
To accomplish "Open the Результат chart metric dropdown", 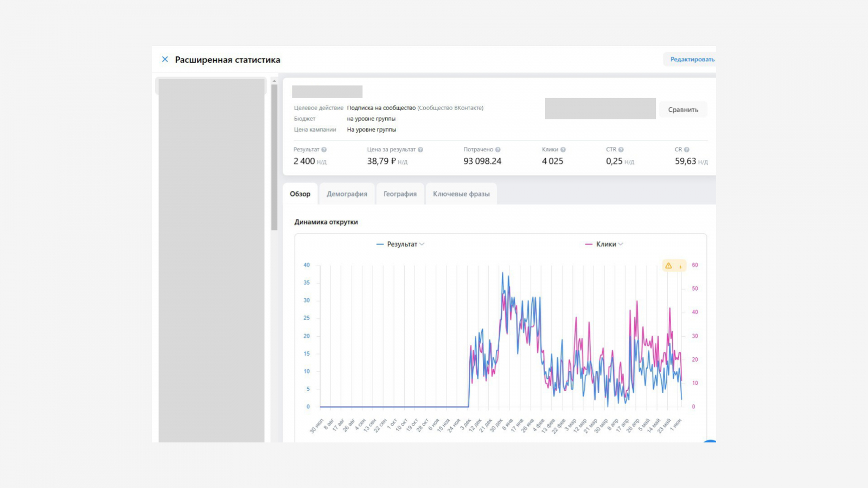I will click(402, 245).
